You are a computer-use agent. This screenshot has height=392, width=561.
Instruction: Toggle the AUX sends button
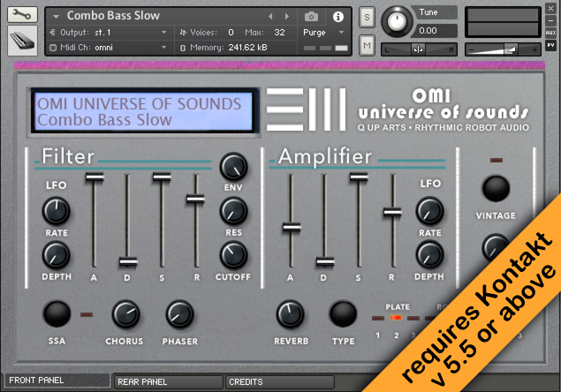tap(550, 33)
